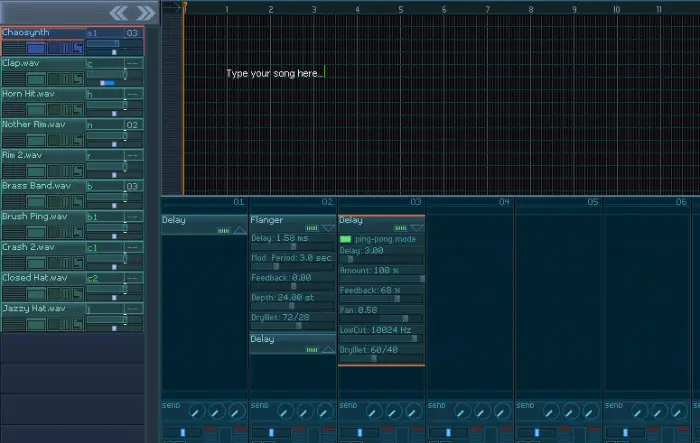Viewport: 700px width, 443px height.
Task: Click the S button in Brush Ping.wav row
Action: (78, 232)
